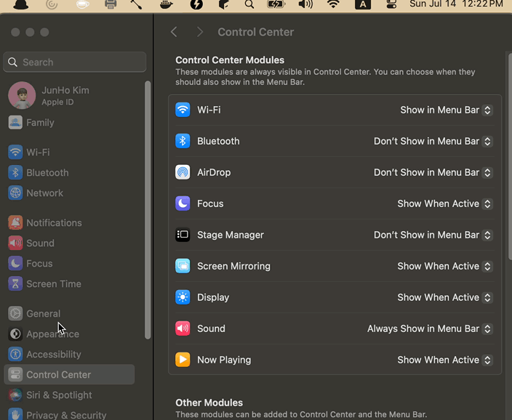
Task: Click the Stage Manager module icon
Action: tap(183, 235)
